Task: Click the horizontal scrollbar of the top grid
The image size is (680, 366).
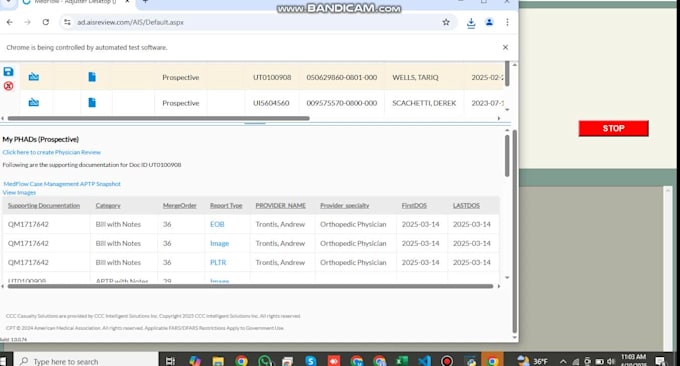Action: pos(159,118)
